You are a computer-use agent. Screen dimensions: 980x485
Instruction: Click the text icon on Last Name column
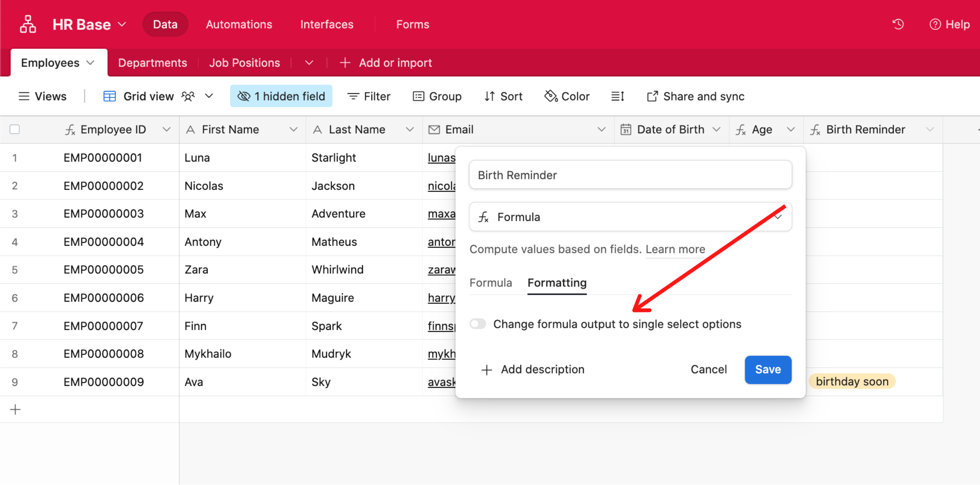click(317, 130)
